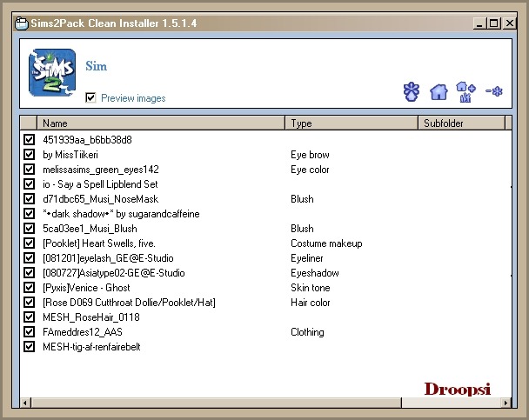This screenshot has height=420, width=529.
Task: Sort by the Name column header
Action: click(x=161, y=123)
